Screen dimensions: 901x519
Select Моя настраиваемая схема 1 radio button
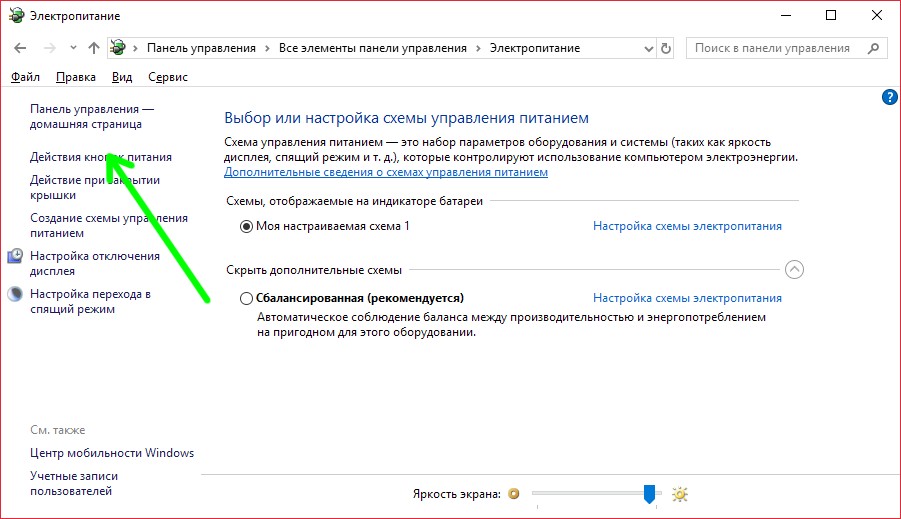[246, 226]
